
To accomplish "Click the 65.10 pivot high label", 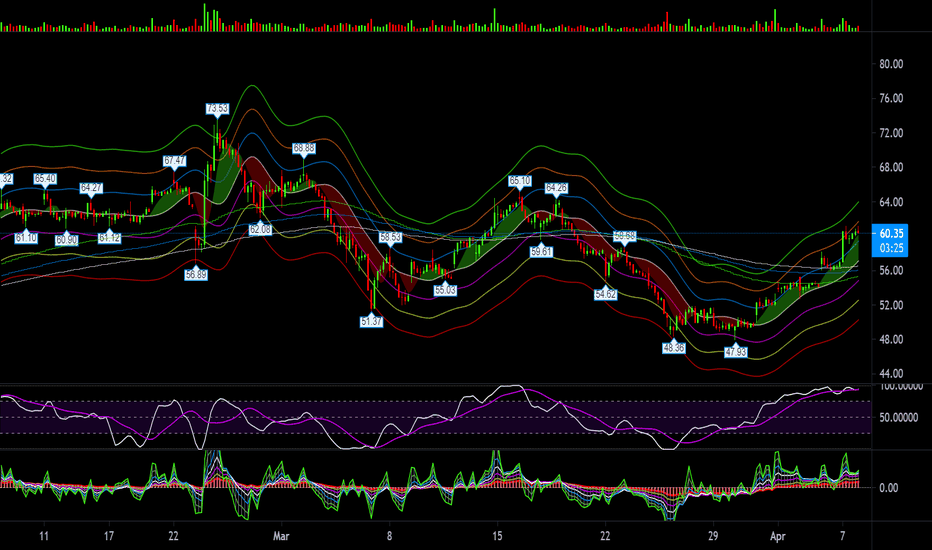I will (x=519, y=180).
